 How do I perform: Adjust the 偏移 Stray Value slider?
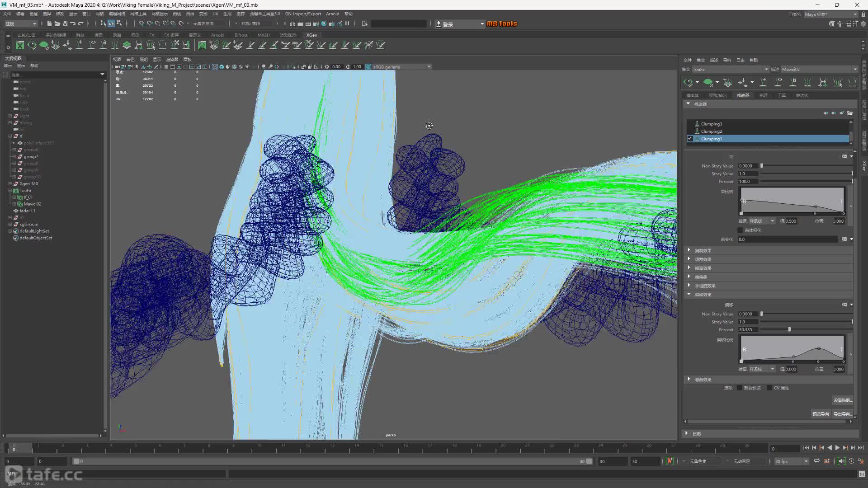click(x=852, y=322)
